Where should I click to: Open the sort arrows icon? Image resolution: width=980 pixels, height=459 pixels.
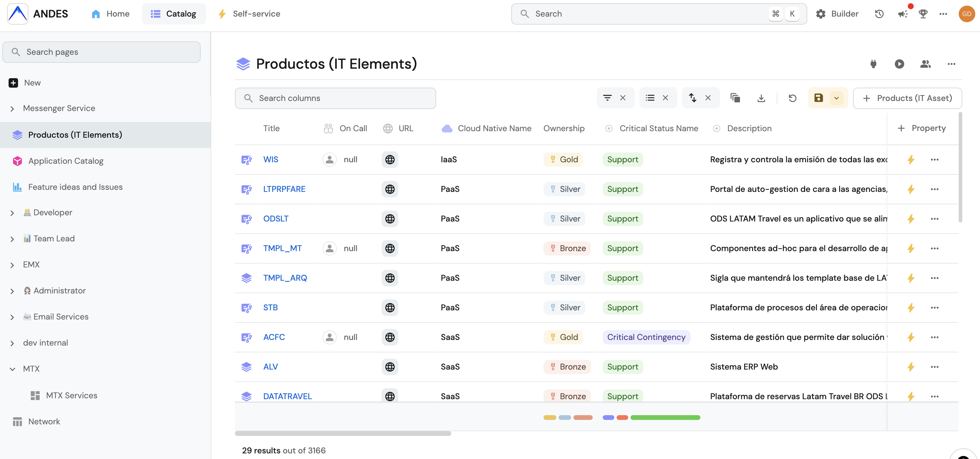click(x=692, y=98)
